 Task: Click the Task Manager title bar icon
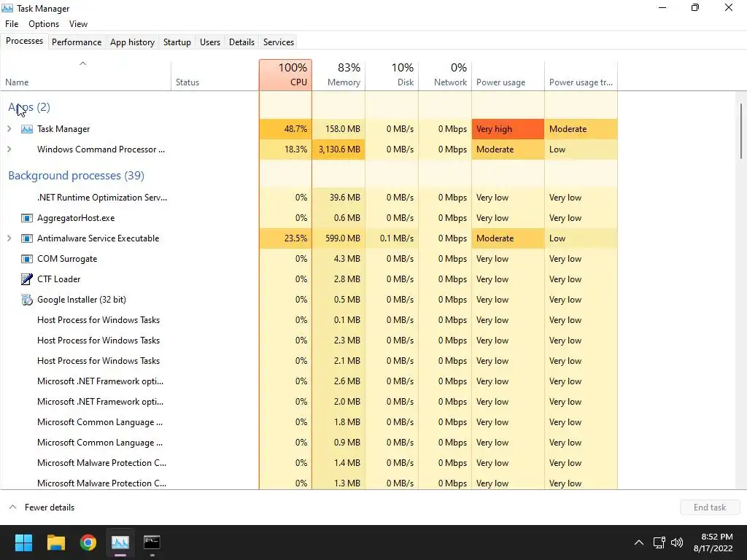(x=7, y=8)
